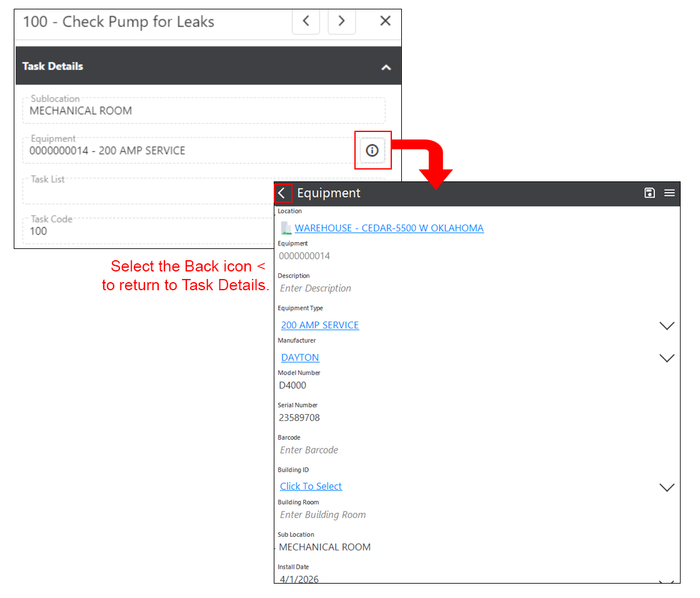
Task: Click the Enter Building Room field
Action: (x=322, y=515)
